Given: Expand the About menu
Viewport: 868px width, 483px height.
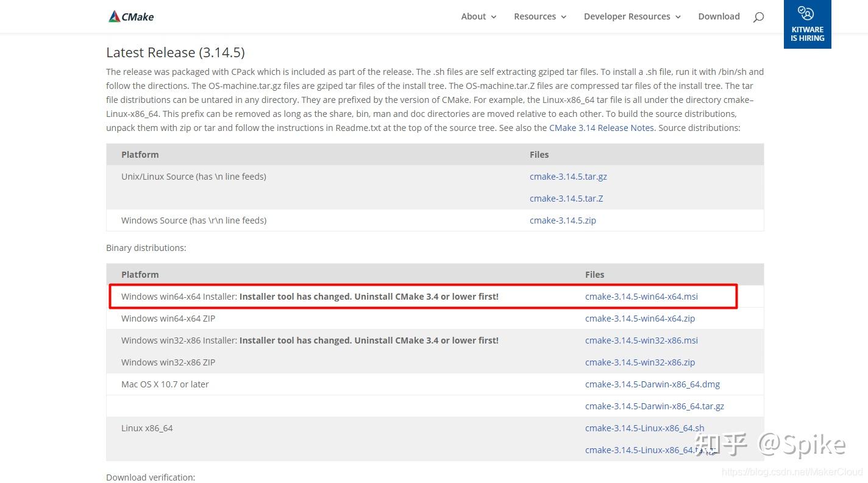Looking at the screenshot, I should [478, 16].
